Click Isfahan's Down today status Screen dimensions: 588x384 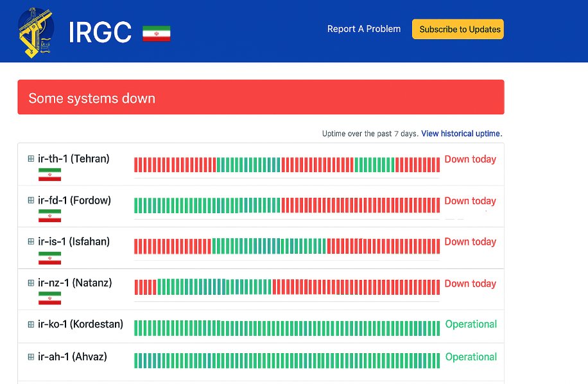click(x=471, y=242)
